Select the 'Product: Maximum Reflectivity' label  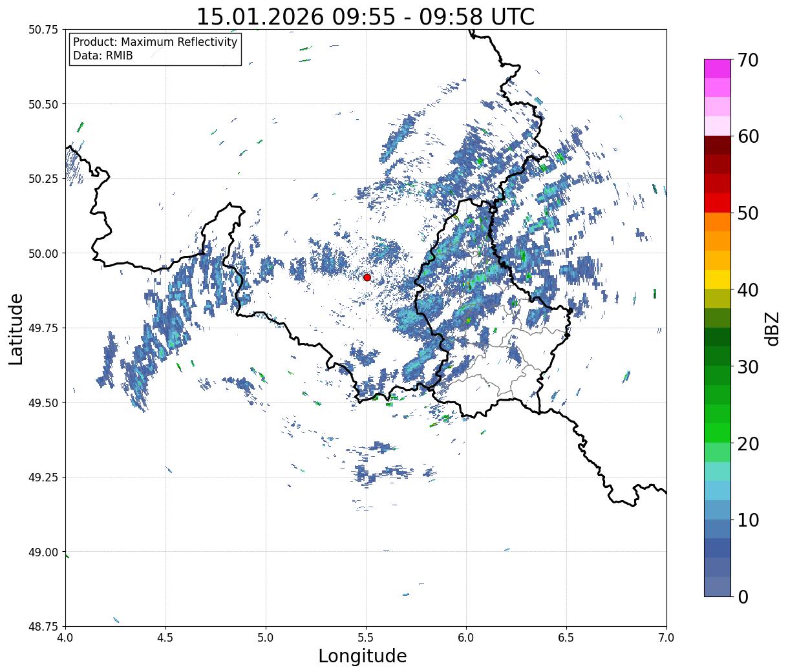coord(155,42)
